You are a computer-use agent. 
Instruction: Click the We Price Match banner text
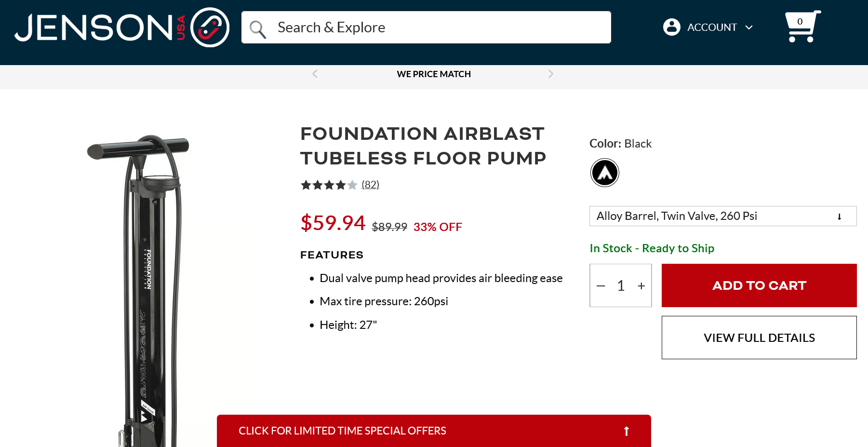pyautogui.click(x=434, y=74)
